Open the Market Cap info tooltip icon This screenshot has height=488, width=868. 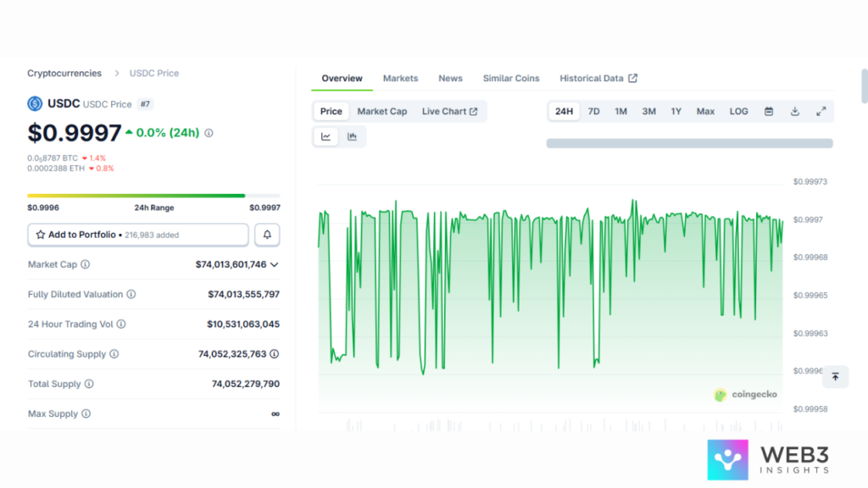click(86, 264)
